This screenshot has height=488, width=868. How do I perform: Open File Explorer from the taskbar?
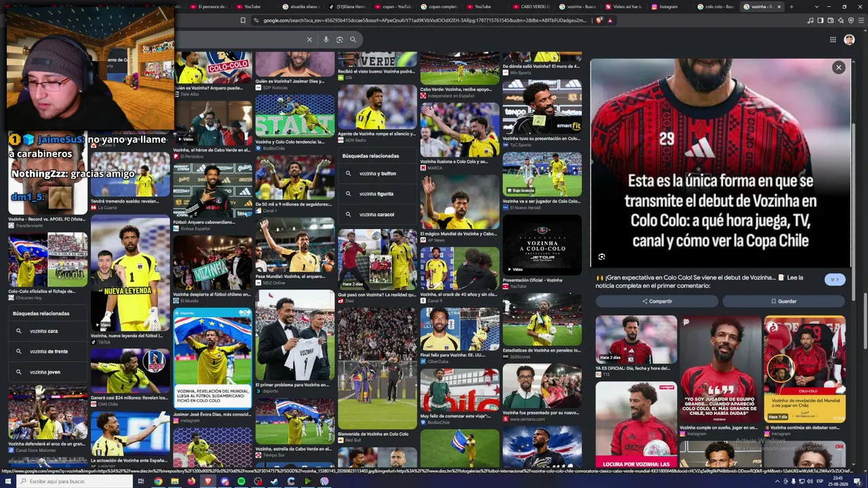click(175, 481)
